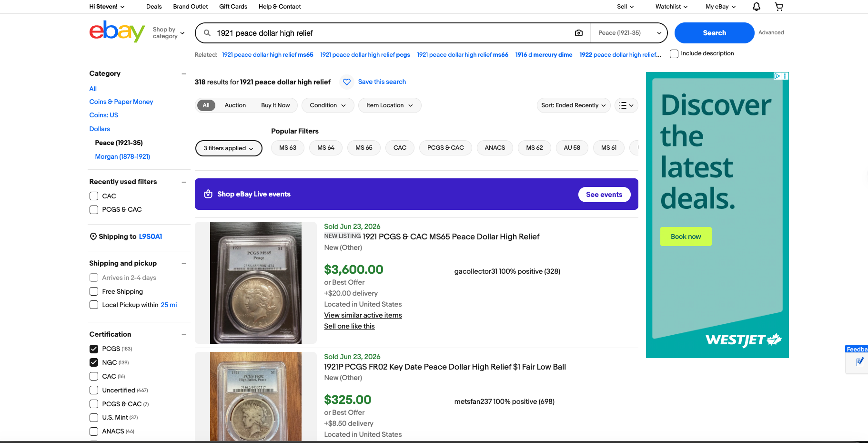Change shipping postal code L9S0A1
Image resolution: width=868 pixels, height=443 pixels.
click(151, 237)
